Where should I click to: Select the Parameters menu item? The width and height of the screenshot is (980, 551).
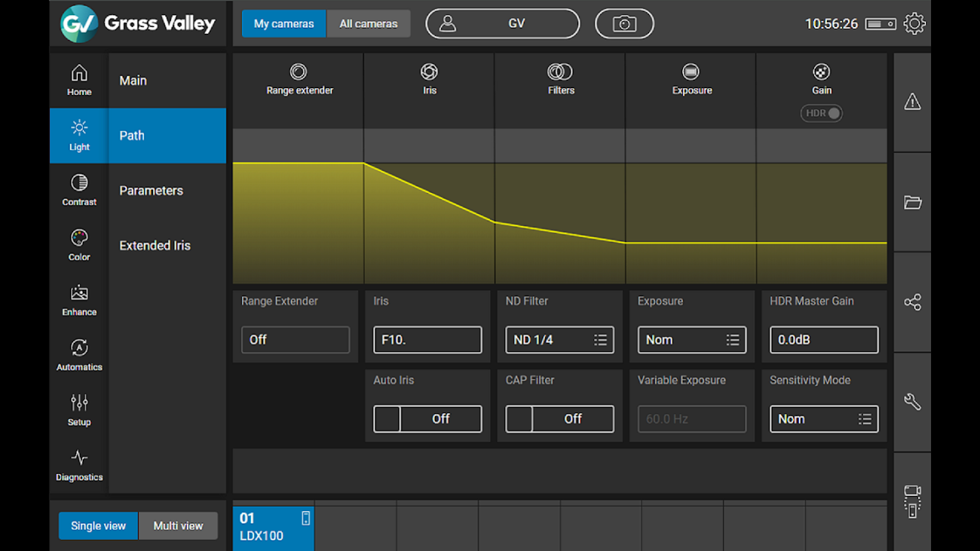pyautogui.click(x=152, y=191)
